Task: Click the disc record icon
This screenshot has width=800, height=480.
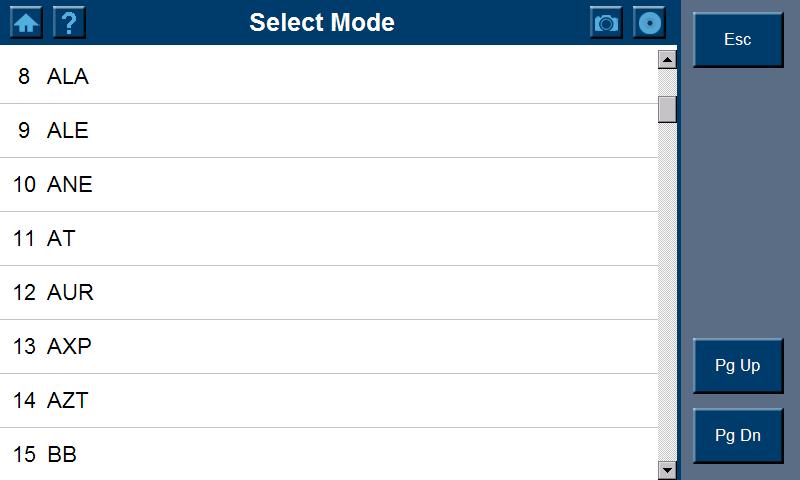Action: pyautogui.click(x=649, y=22)
